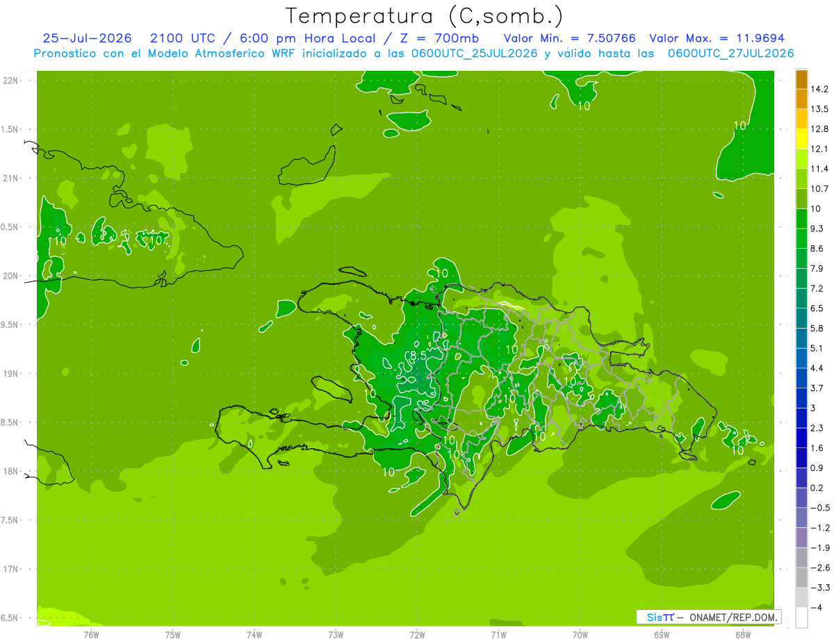
Task: Click the title "Temperatura (C,somb.)"
Action: [x=424, y=15]
